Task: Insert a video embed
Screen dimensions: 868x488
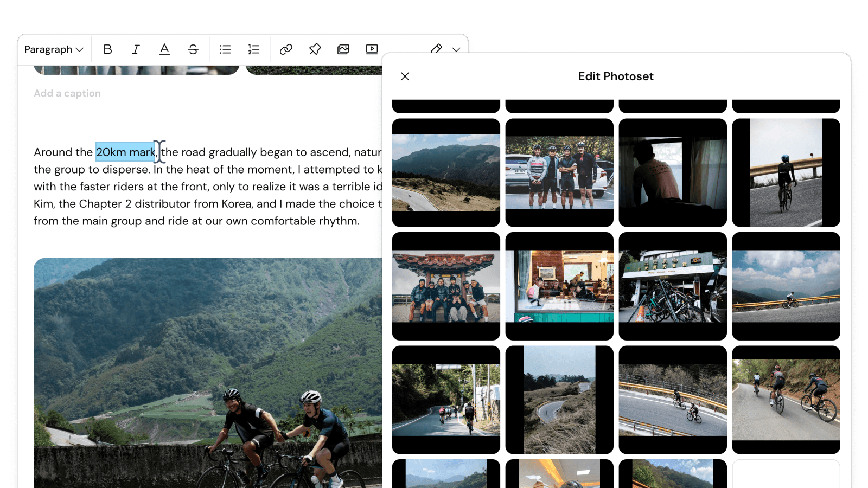Action: pyautogui.click(x=372, y=49)
